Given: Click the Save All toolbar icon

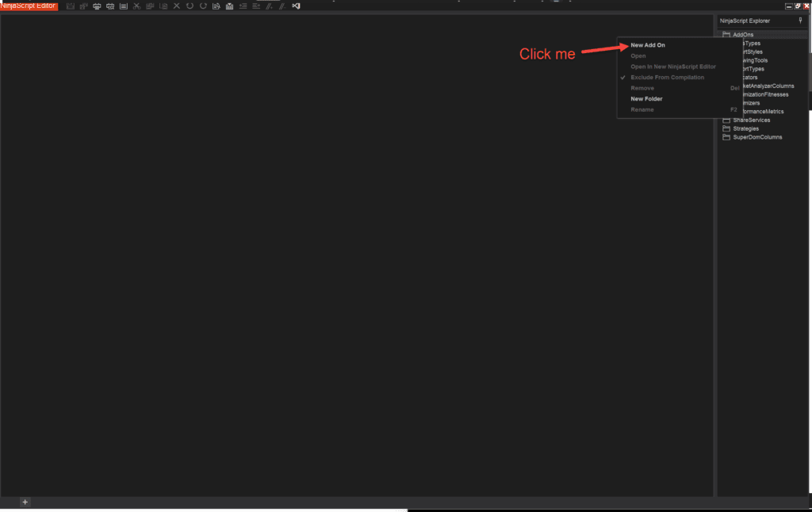Looking at the screenshot, I should coord(84,6).
